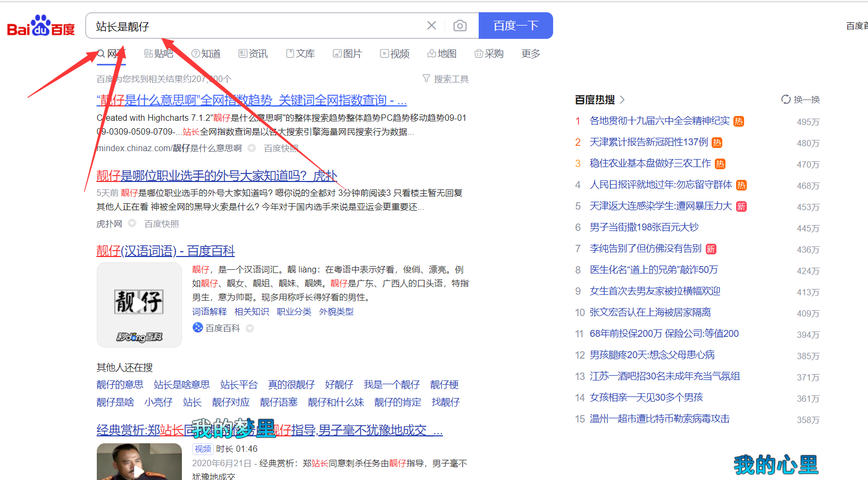This screenshot has height=480, width=868.
Task: Open 搜索工具 filter options
Action: click(446, 79)
